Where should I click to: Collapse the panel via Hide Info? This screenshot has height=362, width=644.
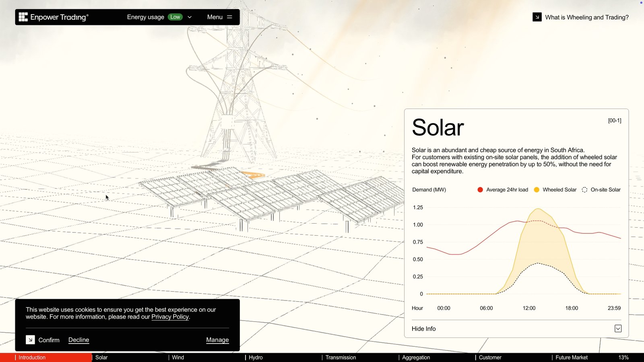pos(424,329)
